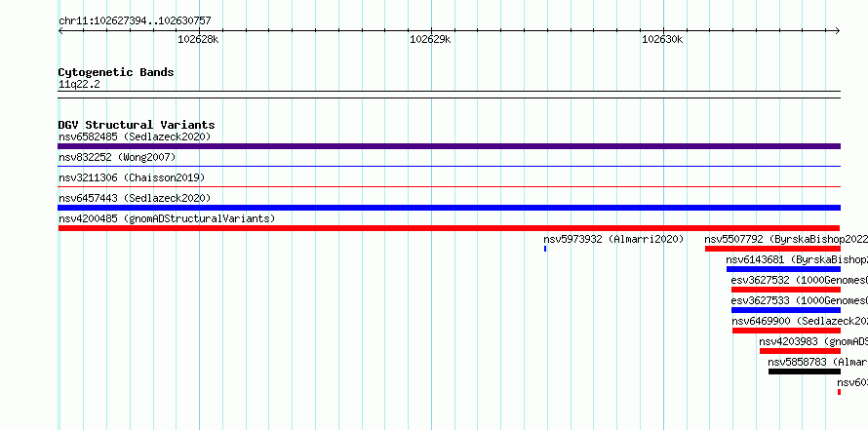Viewport: 868px width, 430px height.
Task: Open nsv5858783 Almarri variant label
Action: point(817,362)
